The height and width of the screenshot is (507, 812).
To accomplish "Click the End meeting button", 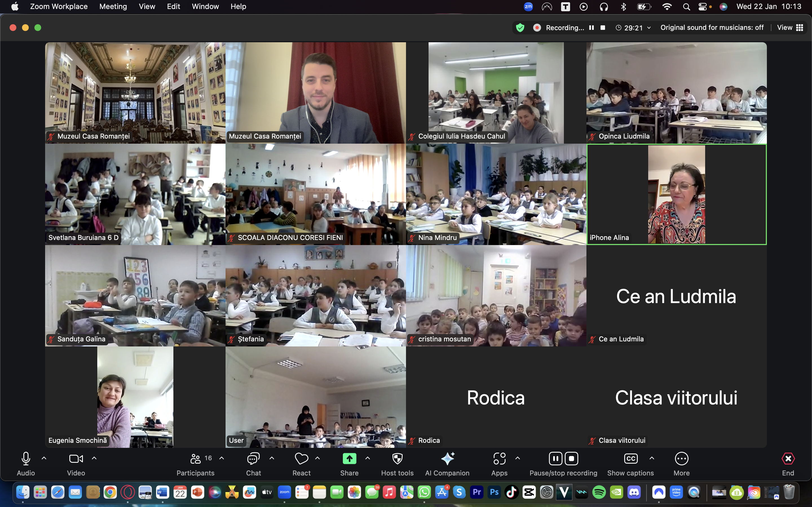I will [788, 459].
